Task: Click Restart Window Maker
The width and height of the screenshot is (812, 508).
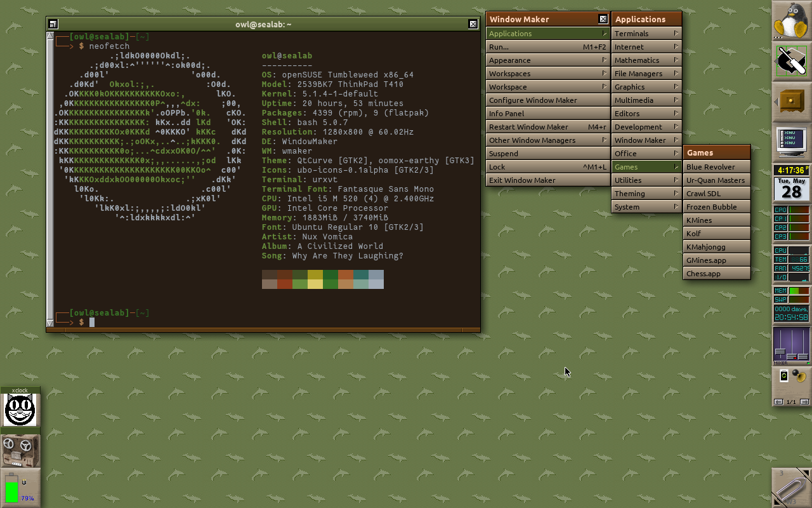Action: tap(548, 126)
